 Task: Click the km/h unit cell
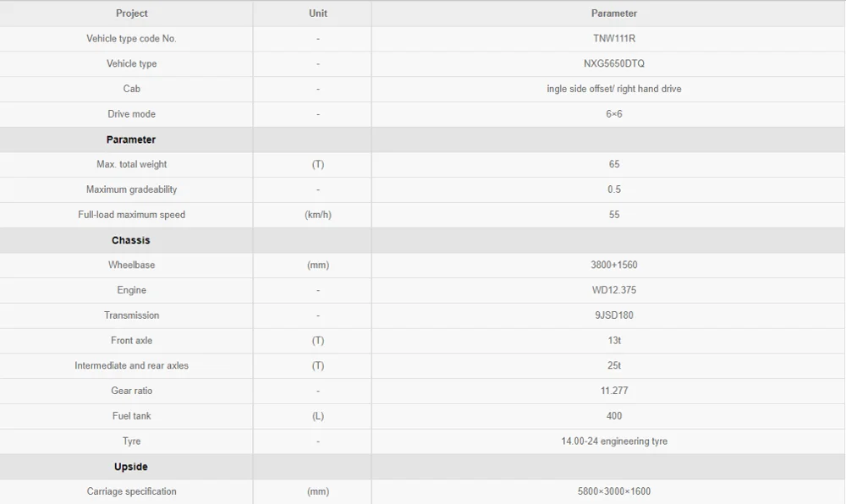click(318, 215)
